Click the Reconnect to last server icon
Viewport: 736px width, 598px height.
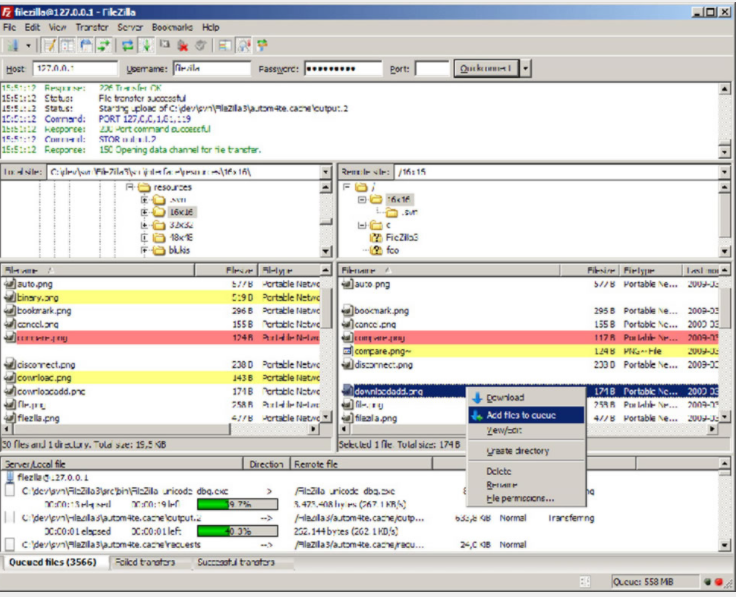point(202,45)
